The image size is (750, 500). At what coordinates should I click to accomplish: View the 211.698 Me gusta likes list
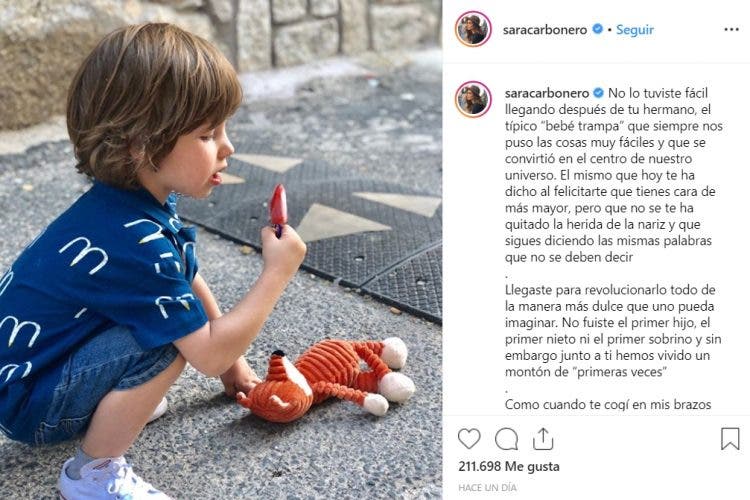point(508,466)
